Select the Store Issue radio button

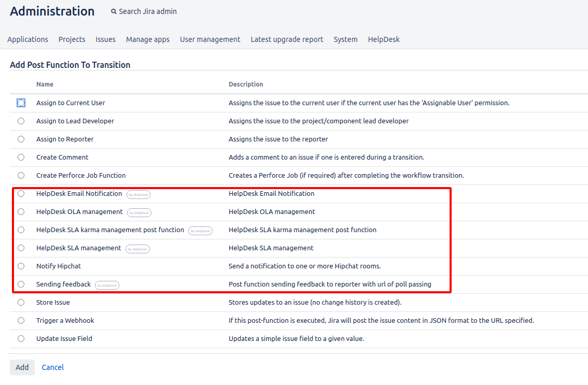(21, 303)
